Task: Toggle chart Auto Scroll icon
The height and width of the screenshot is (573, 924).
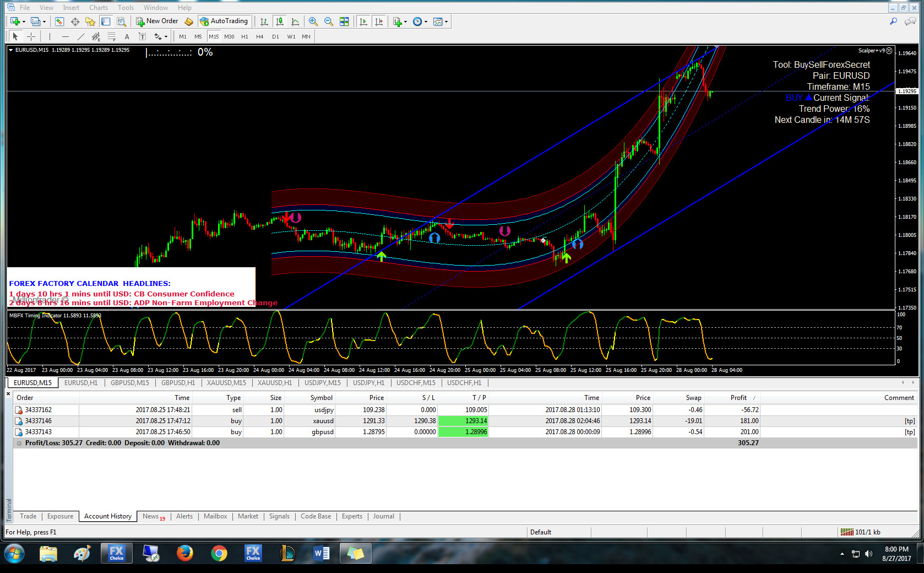Action: [x=363, y=21]
